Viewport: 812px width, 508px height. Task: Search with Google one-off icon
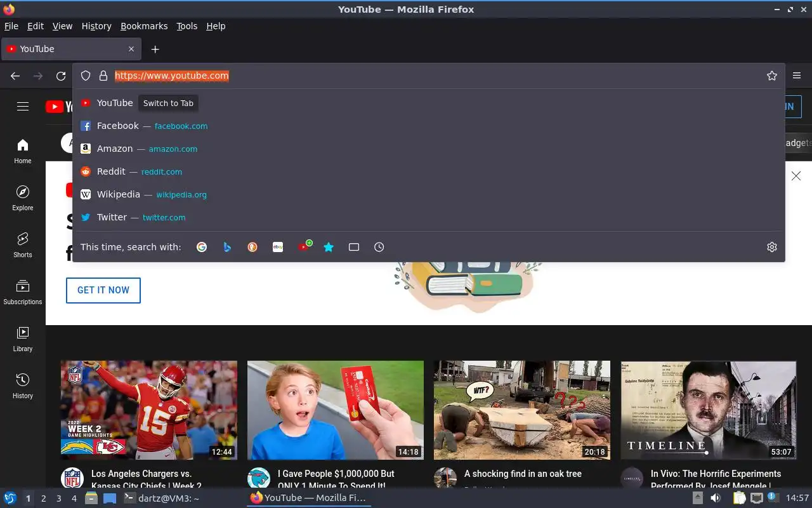[x=202, y=247]
